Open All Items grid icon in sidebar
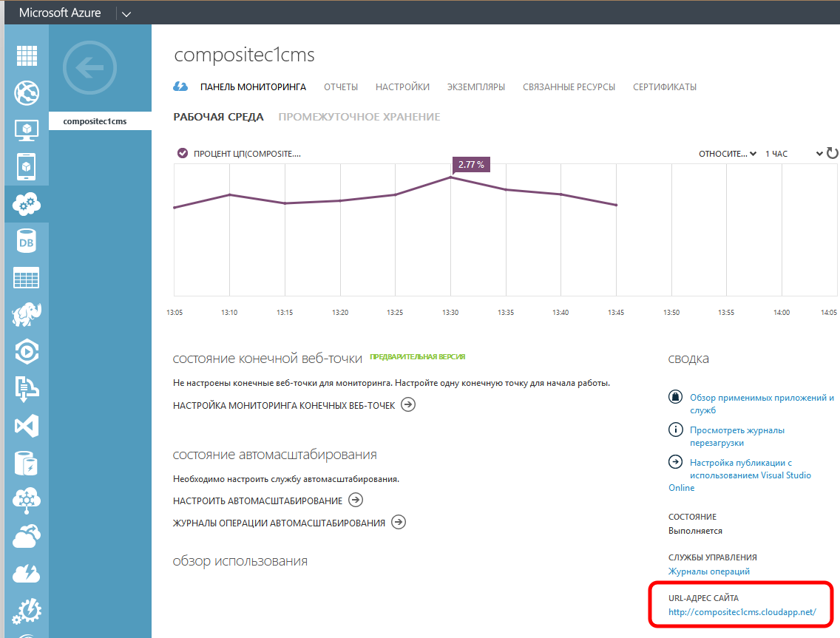Image resolution: width=840 pixels, height=638 pixels. pos(27,55)
